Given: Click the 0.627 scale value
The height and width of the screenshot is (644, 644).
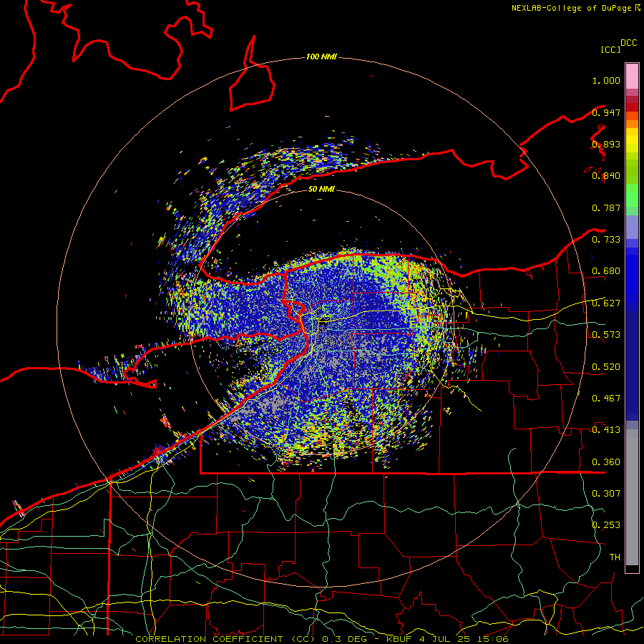Looking at the screenshot, I should (606, 303).
